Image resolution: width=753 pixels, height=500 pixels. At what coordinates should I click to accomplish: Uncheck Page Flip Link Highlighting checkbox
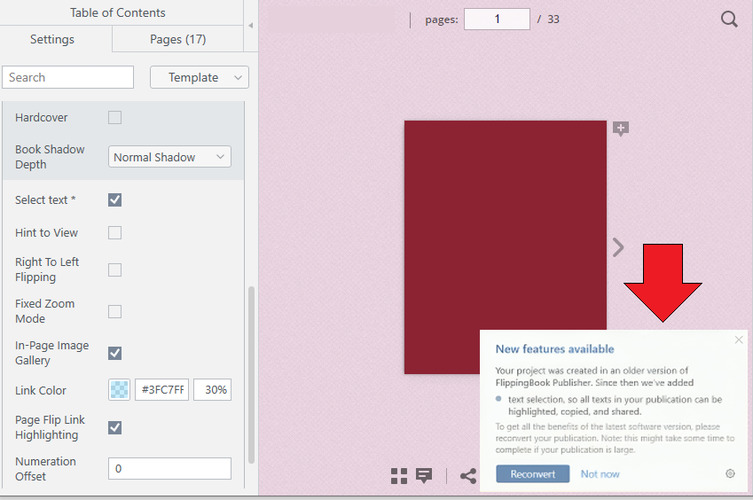[x=115, y=427]
